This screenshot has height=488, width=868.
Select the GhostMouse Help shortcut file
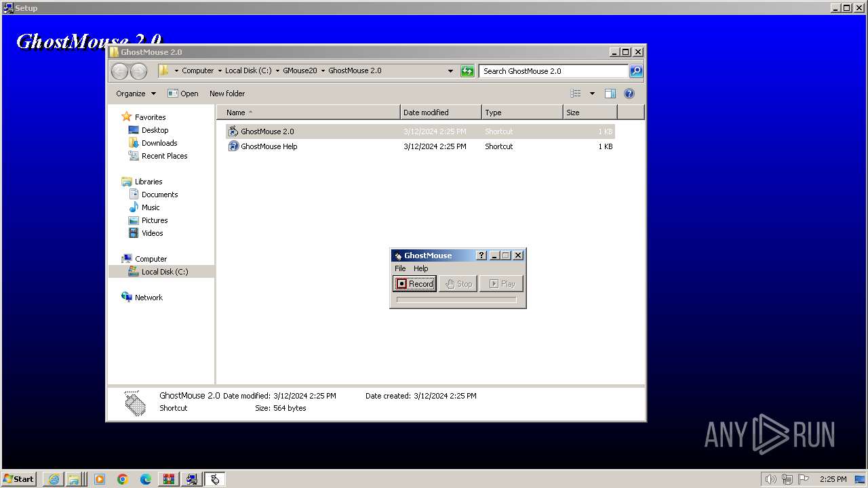click(x=420, y=146)
